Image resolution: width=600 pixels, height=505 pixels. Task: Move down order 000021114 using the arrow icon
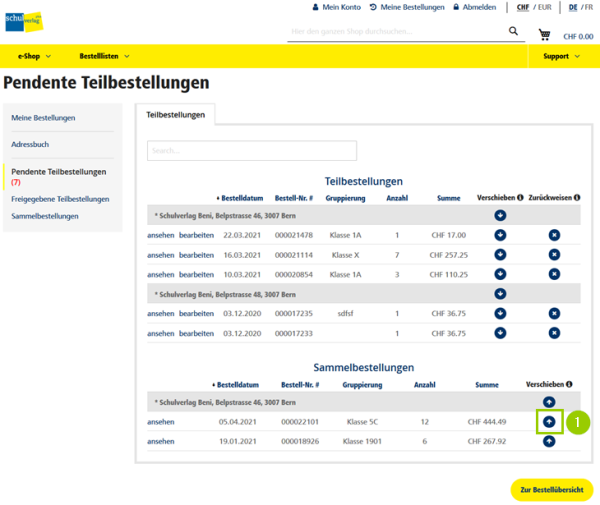[500, 254]
